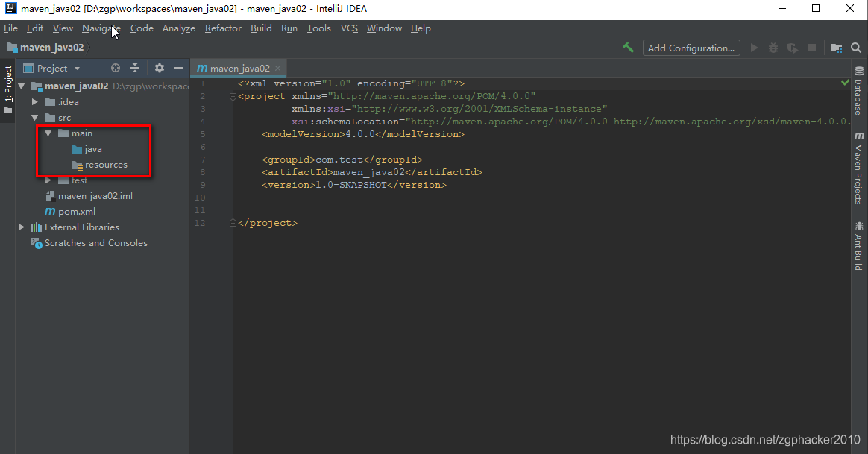Click the Collapse All icon in Project panel
This screenshot has width=868, height=454.
click(135, 68)
